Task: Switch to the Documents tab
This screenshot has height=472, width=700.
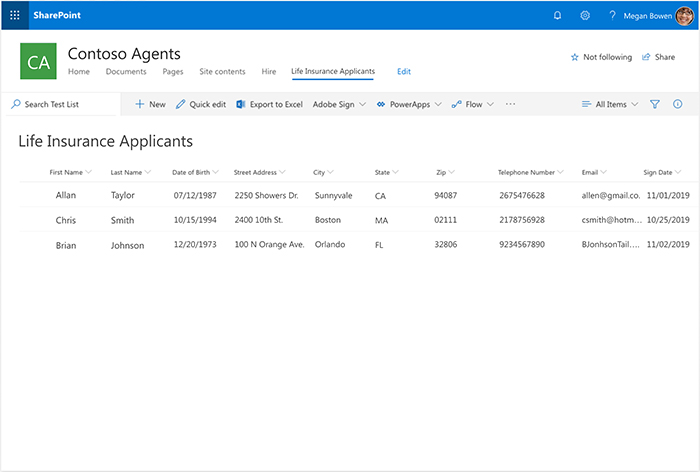Action: [126, 72]
